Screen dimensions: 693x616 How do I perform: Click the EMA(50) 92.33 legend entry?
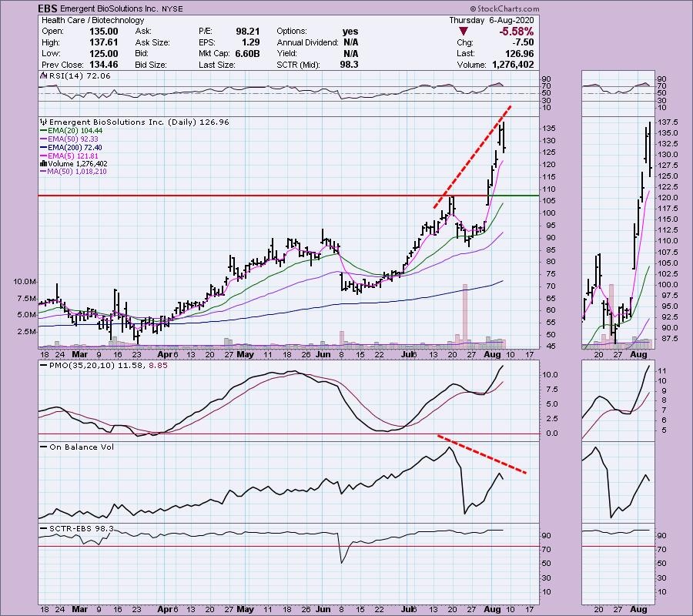(69, 139)
